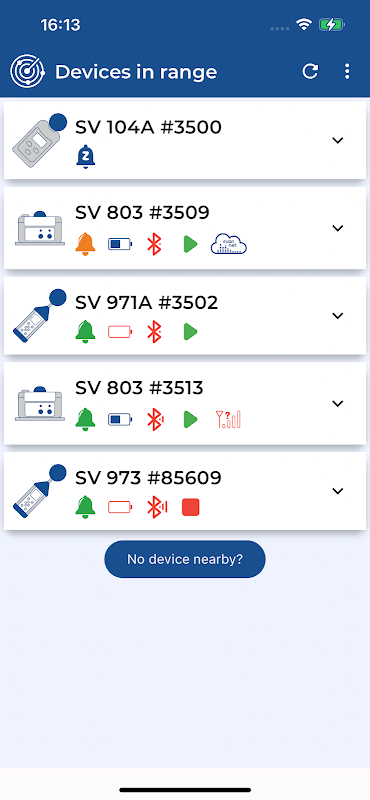Tap Bluetooth icon on SV 971A #3502
This screenshot has height=800, width=370.
click(x=154, y=332)
